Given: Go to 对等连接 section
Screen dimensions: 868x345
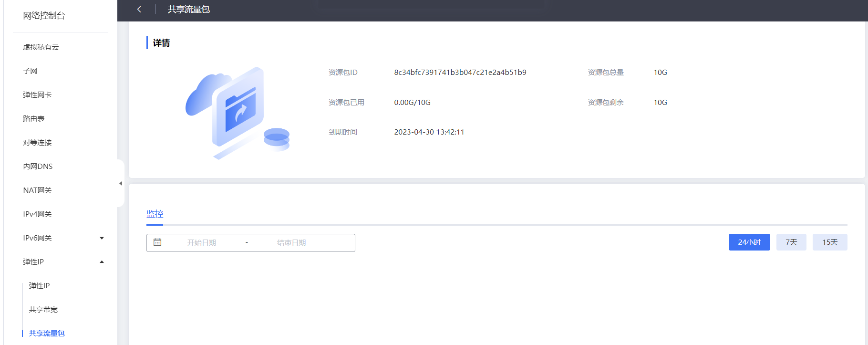Looking at the screenshot, I should (x=37, y=143).
